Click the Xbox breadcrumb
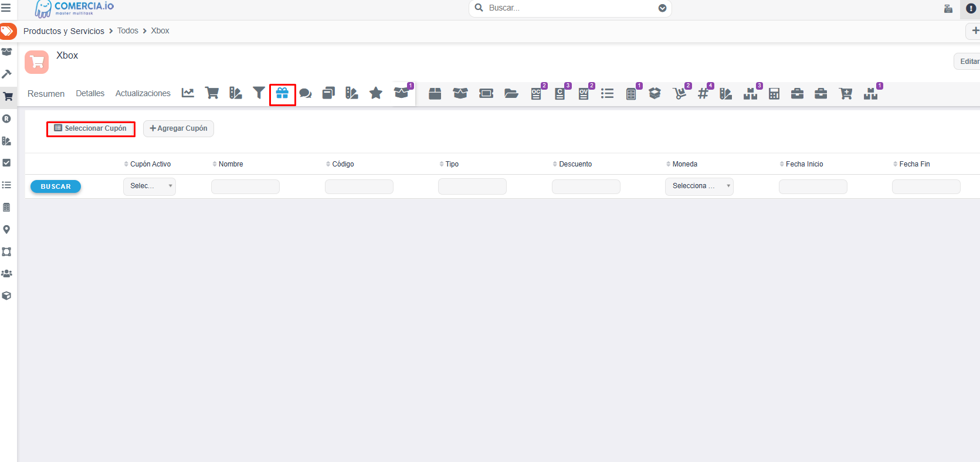Image resolution: width=980 pixels, height=462 pixels. point(160,30)
